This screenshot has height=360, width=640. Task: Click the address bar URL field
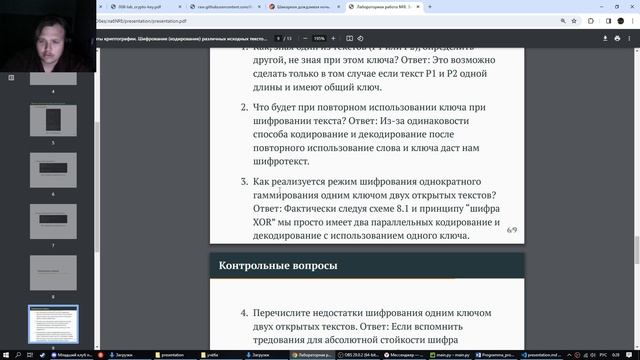327,21
